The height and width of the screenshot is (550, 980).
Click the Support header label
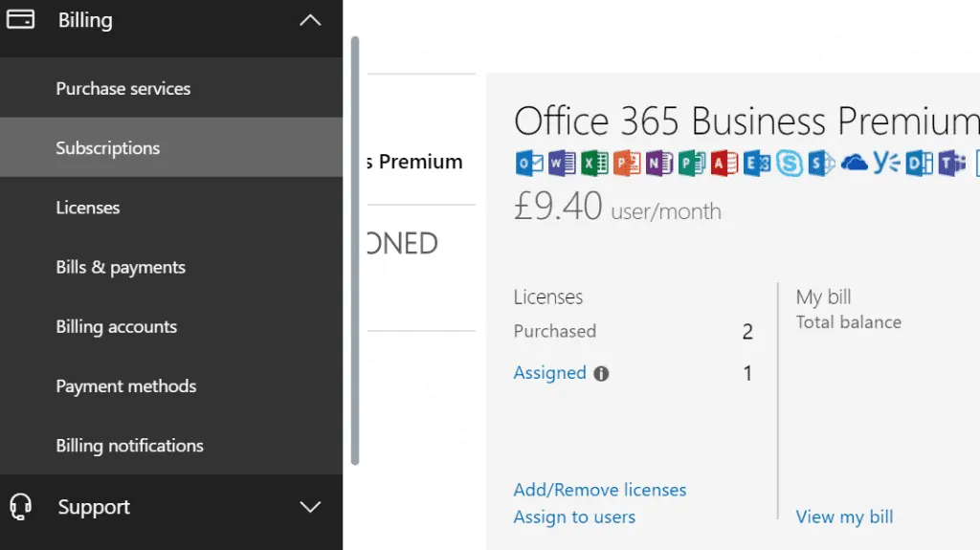pos(94,506)
